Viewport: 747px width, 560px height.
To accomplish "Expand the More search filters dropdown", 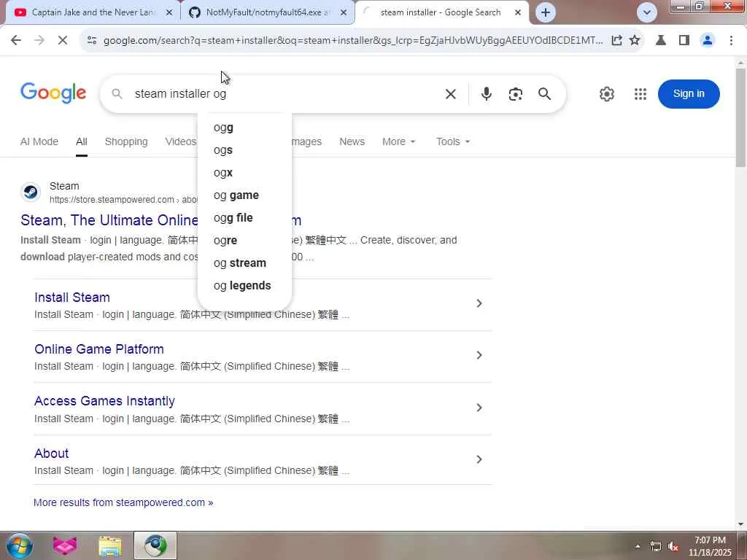I will point(399,141).
